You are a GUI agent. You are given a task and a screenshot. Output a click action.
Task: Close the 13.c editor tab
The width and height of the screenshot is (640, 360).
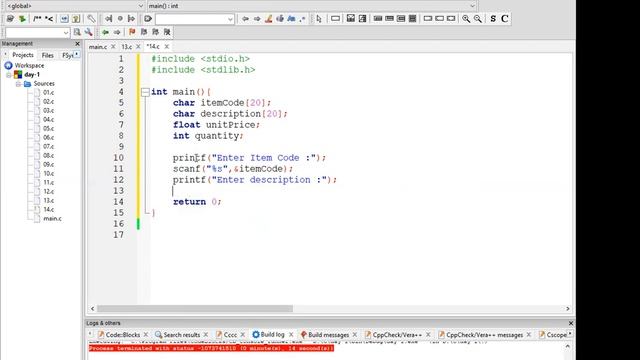[x=138, y=47]
